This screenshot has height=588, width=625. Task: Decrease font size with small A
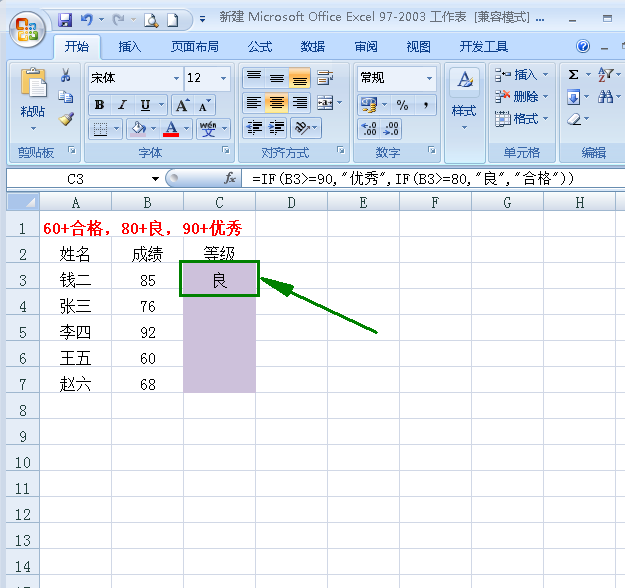(x=205, y=106)
